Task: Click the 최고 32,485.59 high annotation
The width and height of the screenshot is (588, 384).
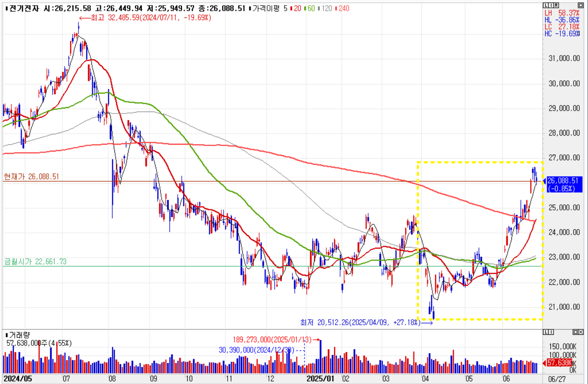Action: pyautogui.click(x=145, y=17)
